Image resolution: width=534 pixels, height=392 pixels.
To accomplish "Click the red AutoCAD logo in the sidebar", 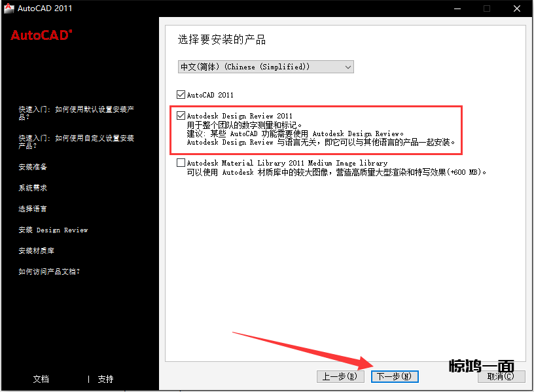I will [41, 36].
